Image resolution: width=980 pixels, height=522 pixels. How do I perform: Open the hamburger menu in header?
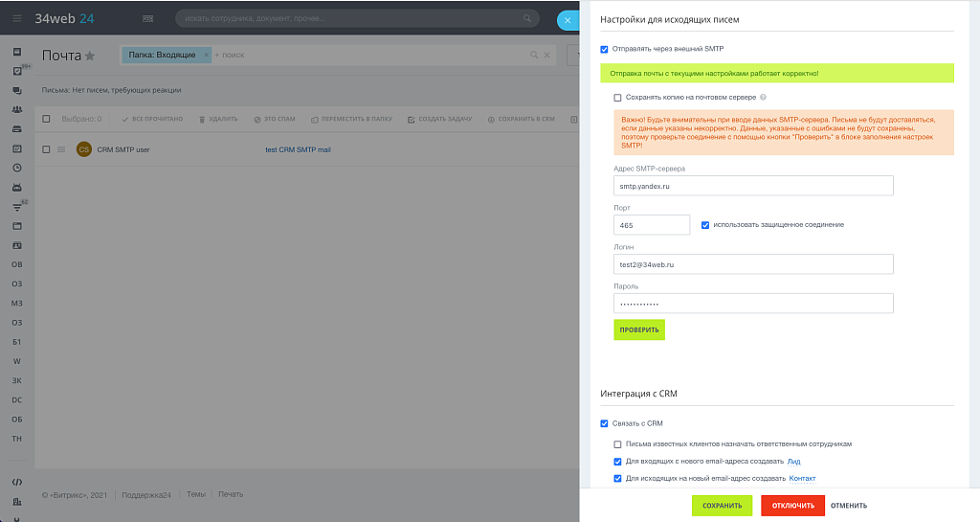(16, 18)
